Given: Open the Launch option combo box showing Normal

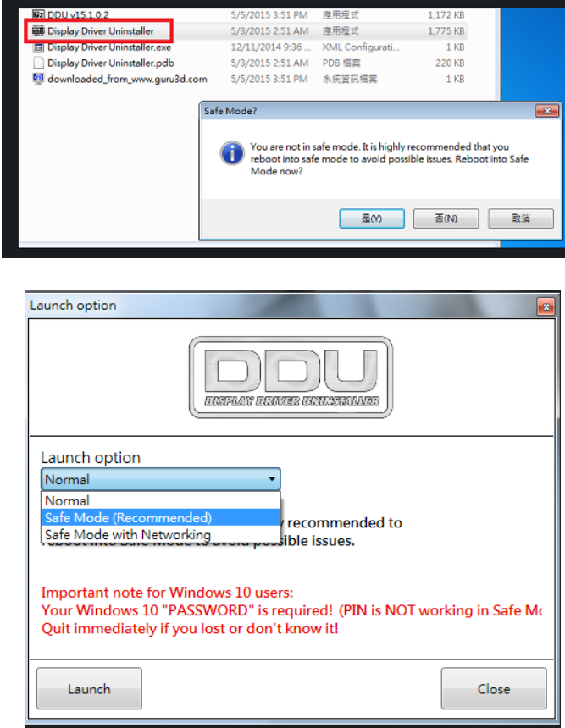Looking at the screenshot, I should point(161,479).
